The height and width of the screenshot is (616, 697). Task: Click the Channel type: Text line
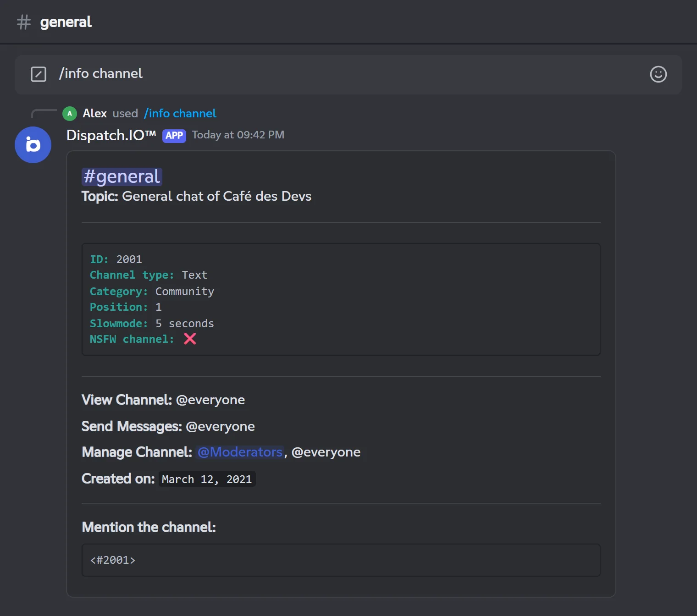pos(149,275)
